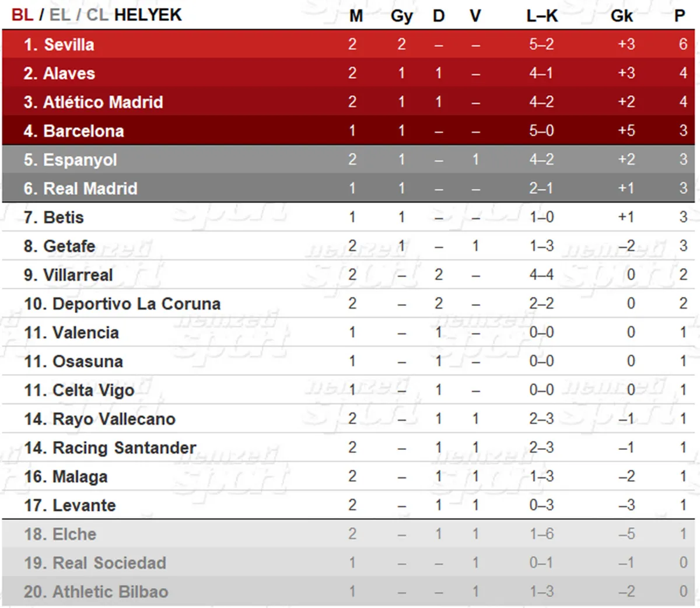Open the Real Sociedad row
This screenshot has height=608, width=700.
(x=348, y=562)
